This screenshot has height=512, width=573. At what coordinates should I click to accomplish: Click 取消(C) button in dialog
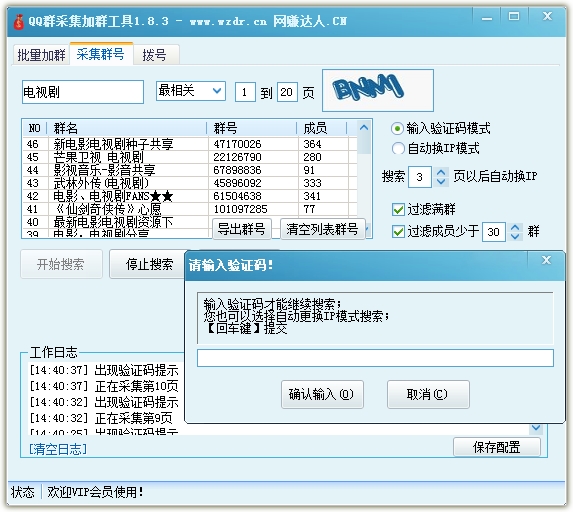428,395
